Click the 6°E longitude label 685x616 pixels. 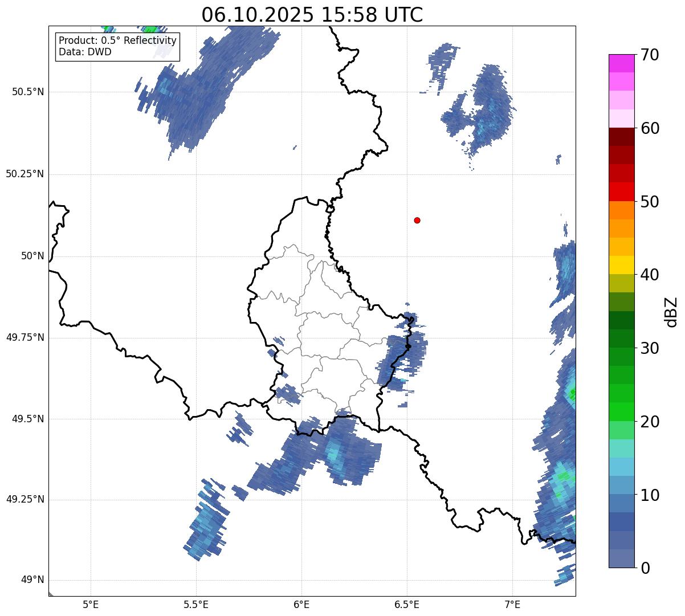pos(301,604)
